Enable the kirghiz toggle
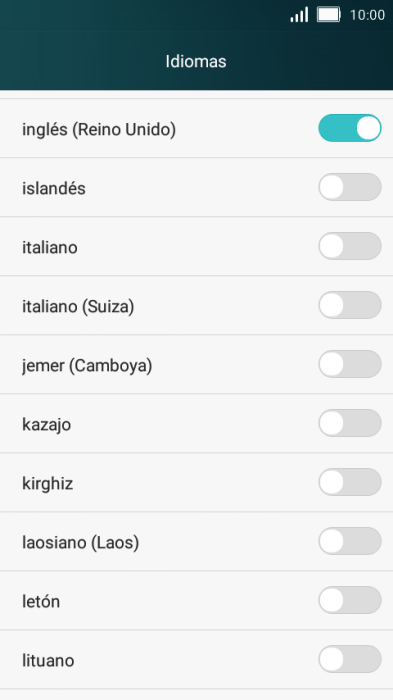Screen dimensions: 393x700 pyautogui.click(x=350, y=482)
